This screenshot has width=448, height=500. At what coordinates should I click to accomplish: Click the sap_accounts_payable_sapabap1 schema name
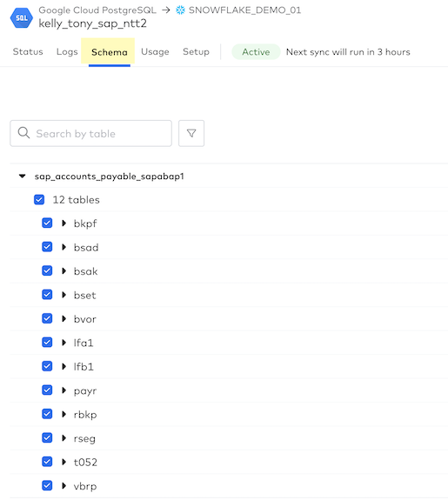click(x=109, y=177)
